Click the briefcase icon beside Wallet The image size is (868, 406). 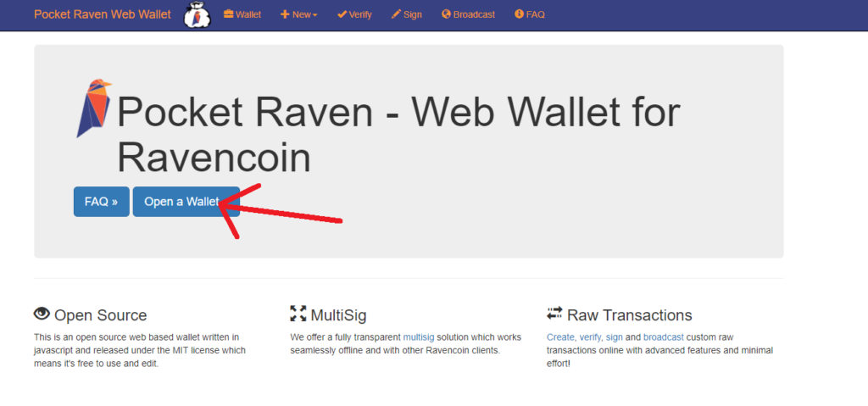coord(228,14)
